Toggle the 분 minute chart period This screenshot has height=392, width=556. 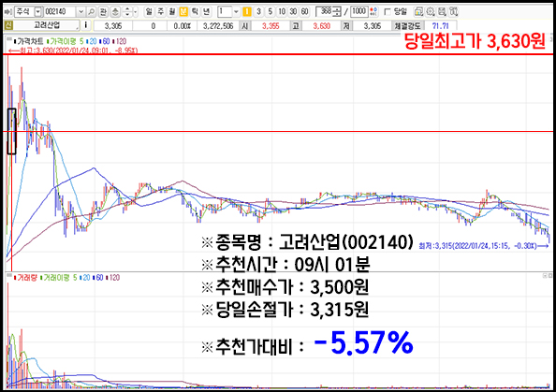pyautogui.click(x=183, y=12)
